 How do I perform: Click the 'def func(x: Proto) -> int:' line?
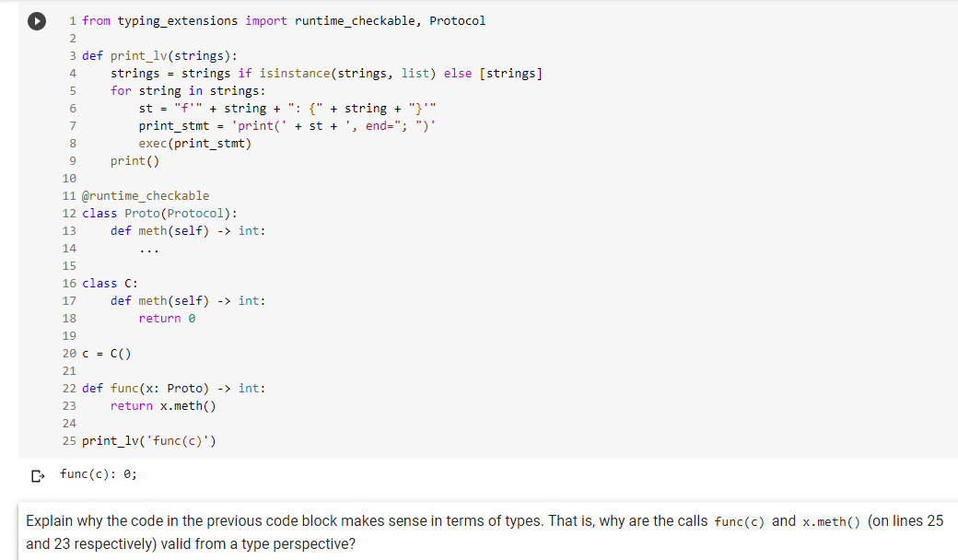point(173,388)
